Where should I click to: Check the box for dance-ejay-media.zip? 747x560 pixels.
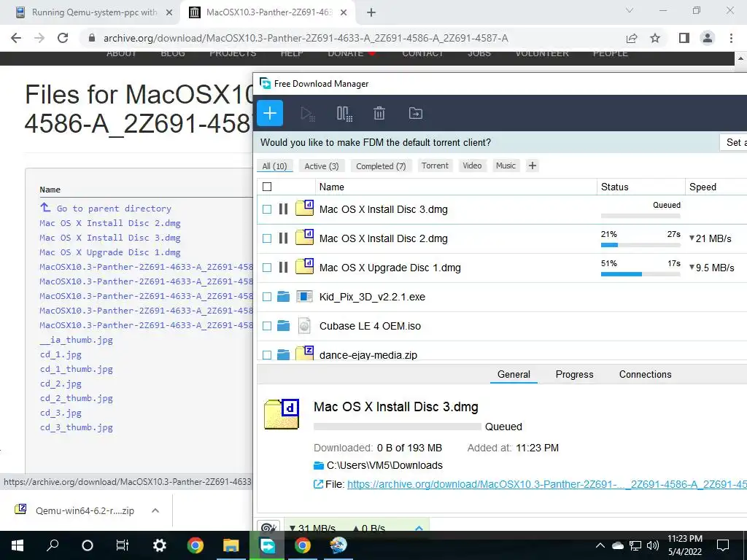click(x=267, y=355)
